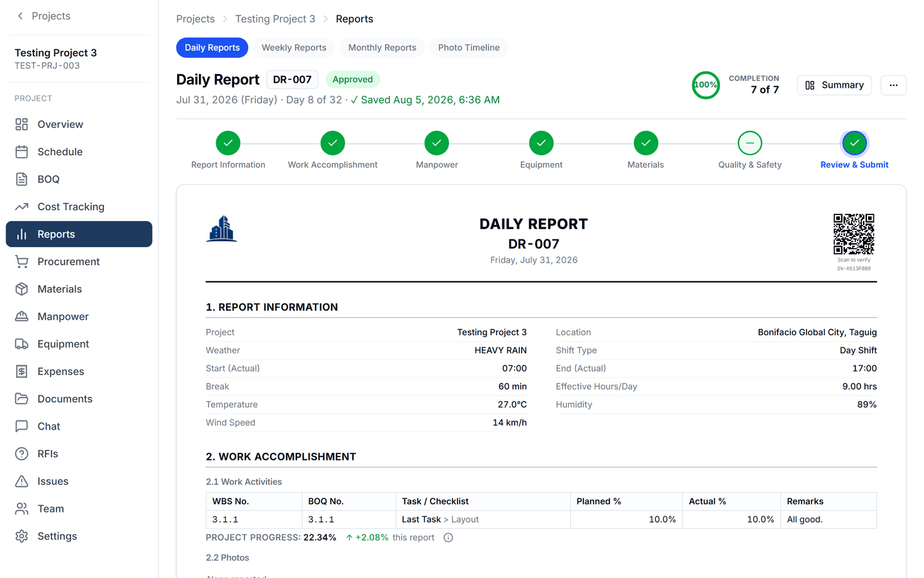Jump to the Equipment step circle

[542, 143]
